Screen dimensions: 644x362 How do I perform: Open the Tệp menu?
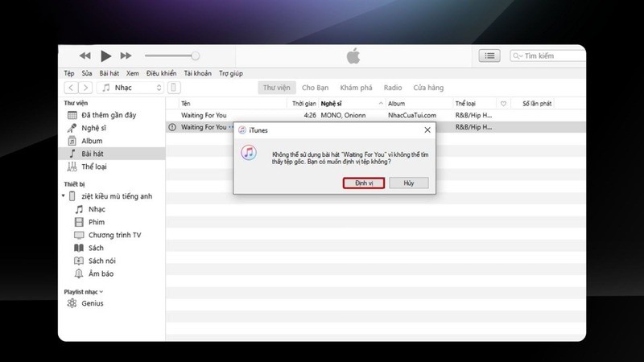[69, 73]
